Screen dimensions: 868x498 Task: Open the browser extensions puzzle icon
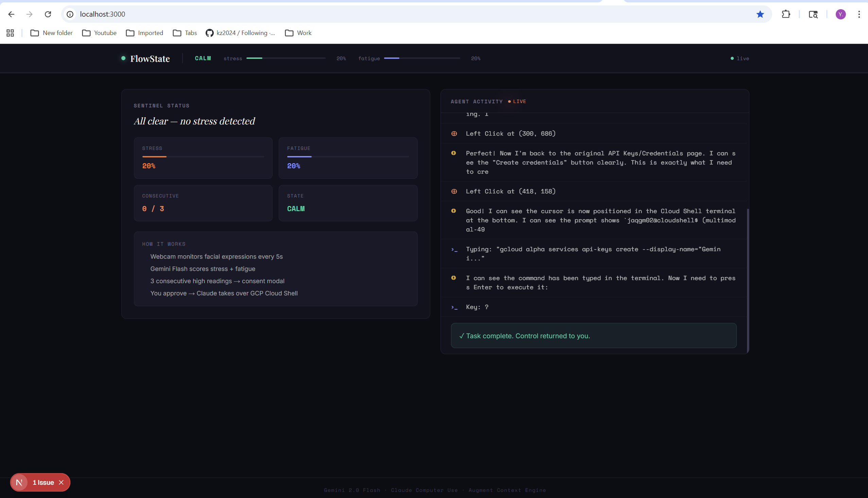click(x=786, y=14)
